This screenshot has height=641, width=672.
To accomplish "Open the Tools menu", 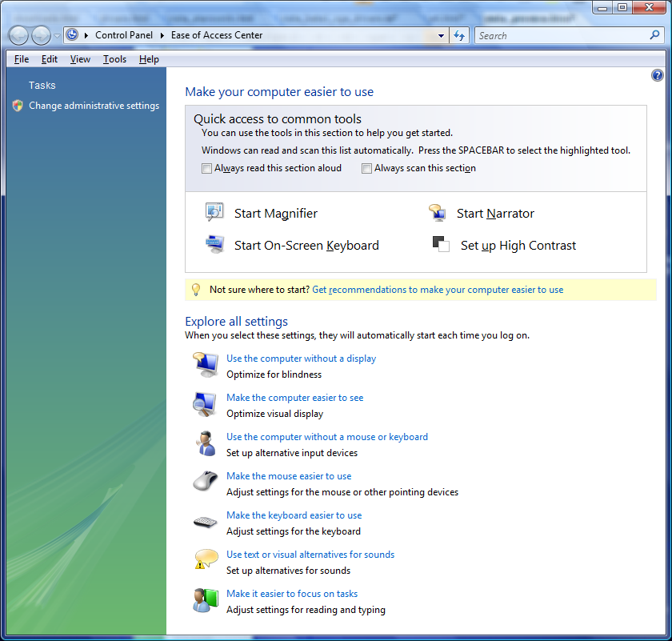I will click(114, 59).
